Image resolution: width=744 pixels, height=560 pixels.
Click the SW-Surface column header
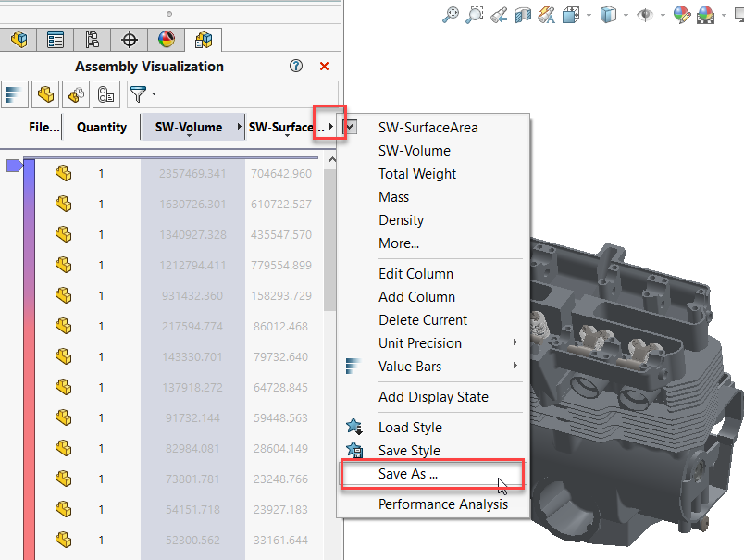tap(287, 127)
